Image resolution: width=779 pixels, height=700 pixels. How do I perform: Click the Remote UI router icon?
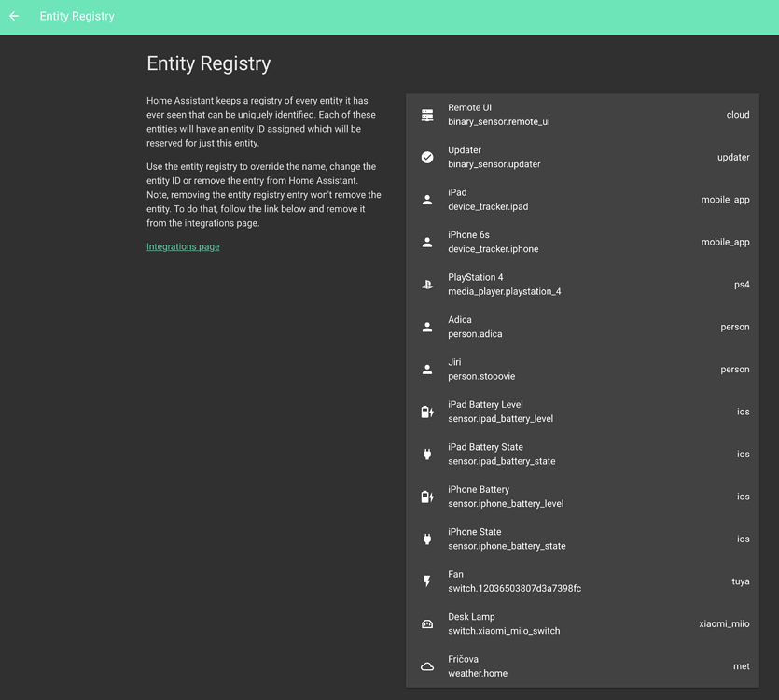coord(426,114)
